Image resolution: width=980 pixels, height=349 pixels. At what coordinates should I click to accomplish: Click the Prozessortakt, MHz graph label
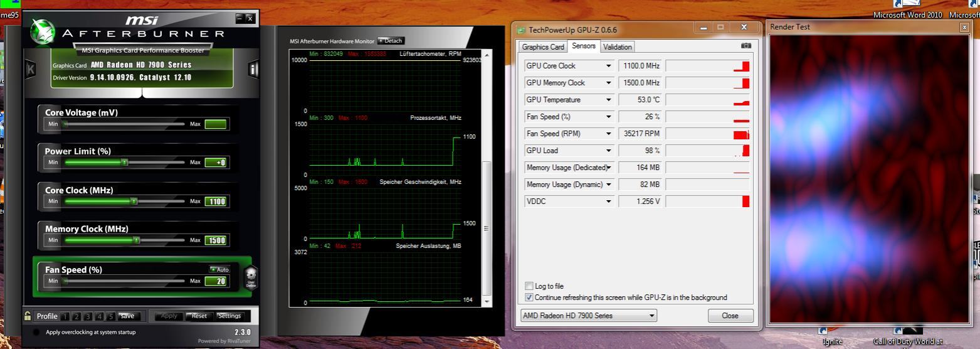point(435,118)
